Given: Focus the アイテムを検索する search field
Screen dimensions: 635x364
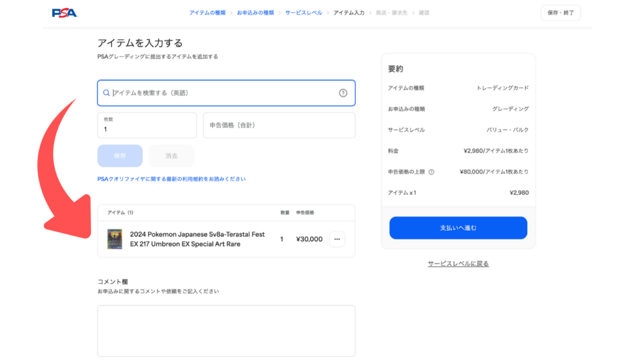Looking at the screenshot, I should (226, 93).
